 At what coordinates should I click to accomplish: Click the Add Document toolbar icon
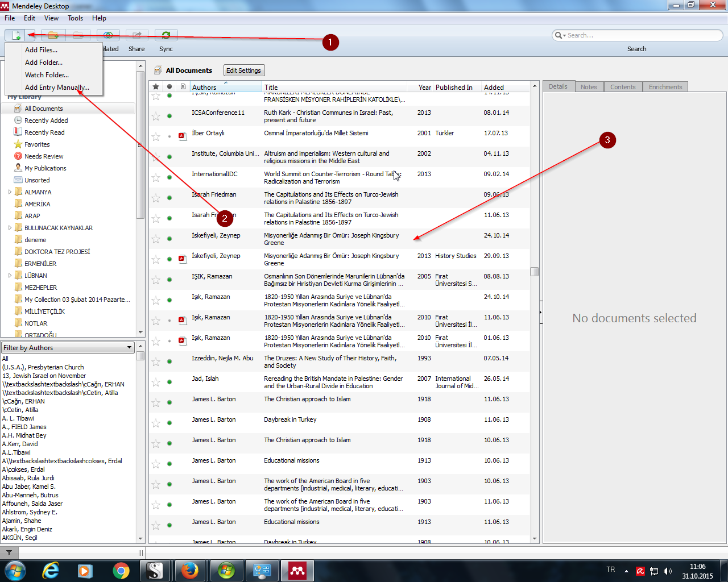click(15, 35)
